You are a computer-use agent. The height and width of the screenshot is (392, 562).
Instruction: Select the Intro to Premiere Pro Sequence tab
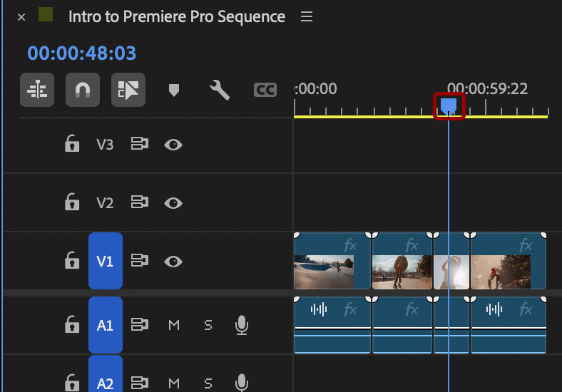[x=177, y=16]
